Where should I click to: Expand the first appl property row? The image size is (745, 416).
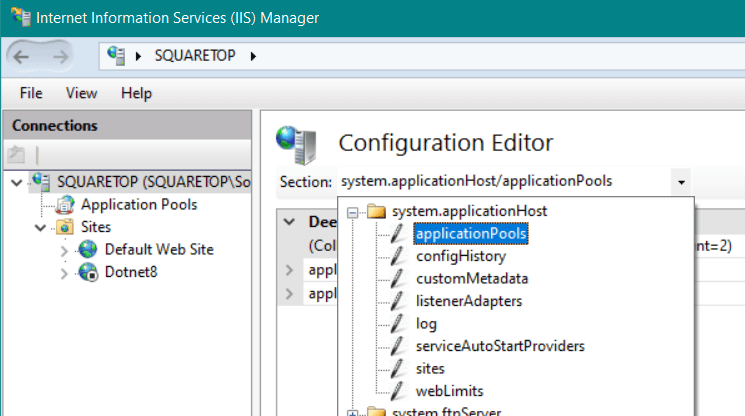click(289, 270)
